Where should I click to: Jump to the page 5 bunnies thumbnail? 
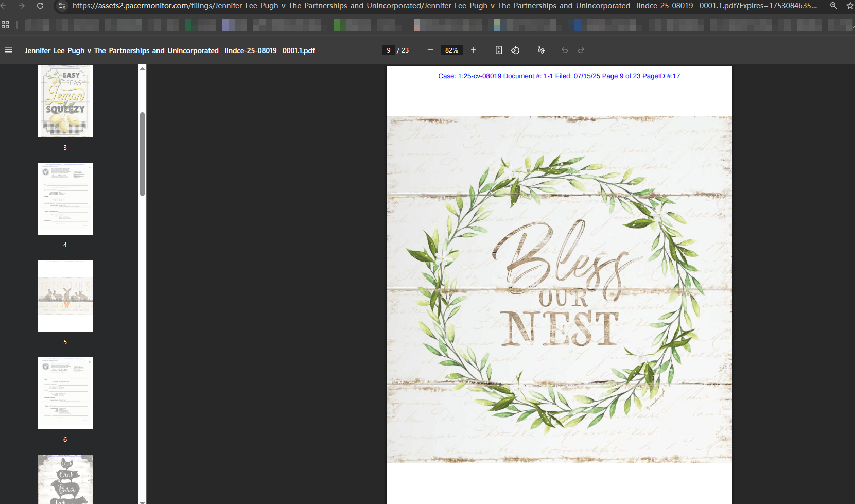pos(65,296)
